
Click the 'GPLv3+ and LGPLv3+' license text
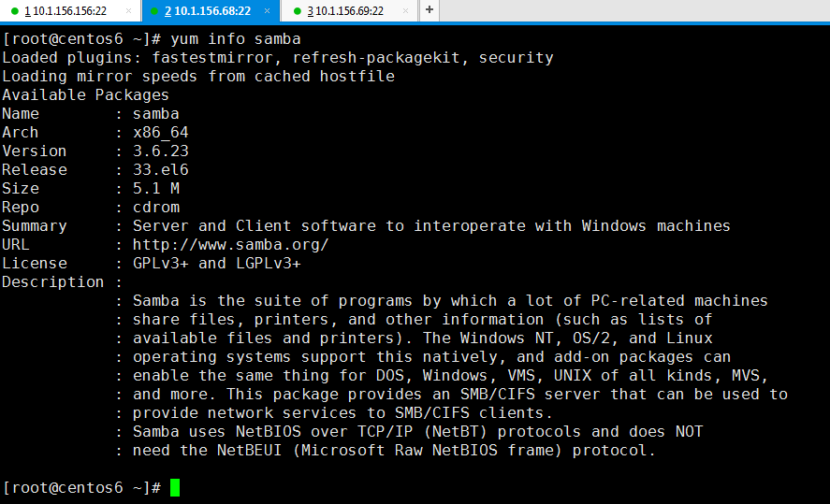(x=216, y=264)
